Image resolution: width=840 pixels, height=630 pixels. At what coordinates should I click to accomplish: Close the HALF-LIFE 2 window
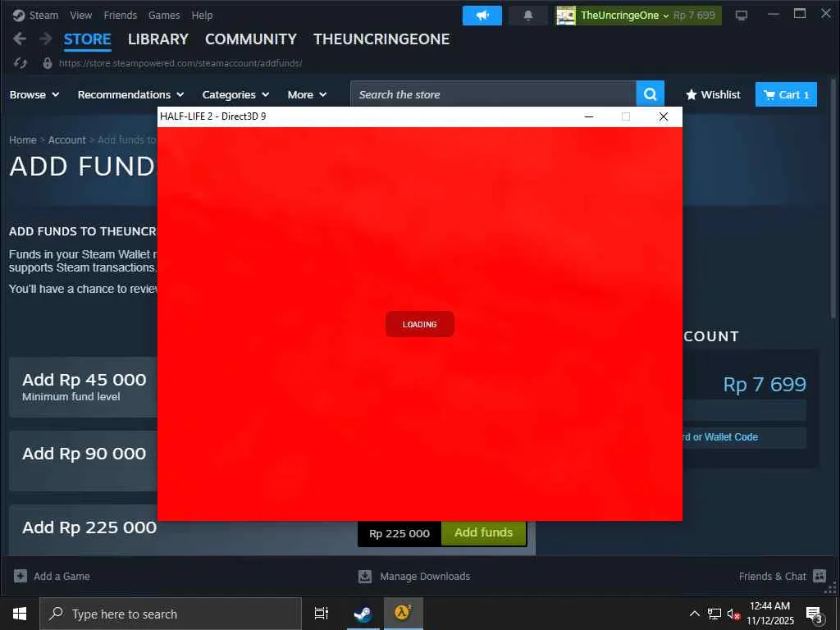pos(663,116)
